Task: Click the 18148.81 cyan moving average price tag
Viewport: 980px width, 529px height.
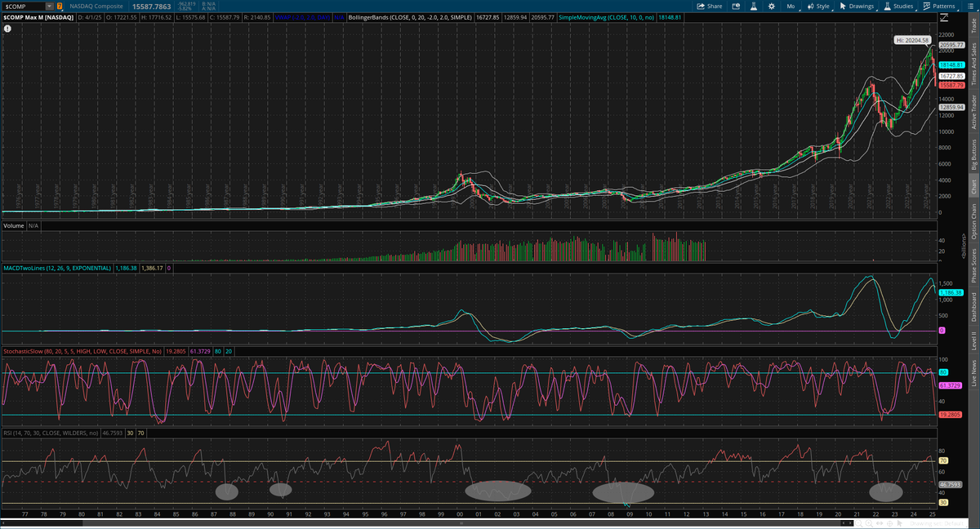Action: [x=951, y=64]
